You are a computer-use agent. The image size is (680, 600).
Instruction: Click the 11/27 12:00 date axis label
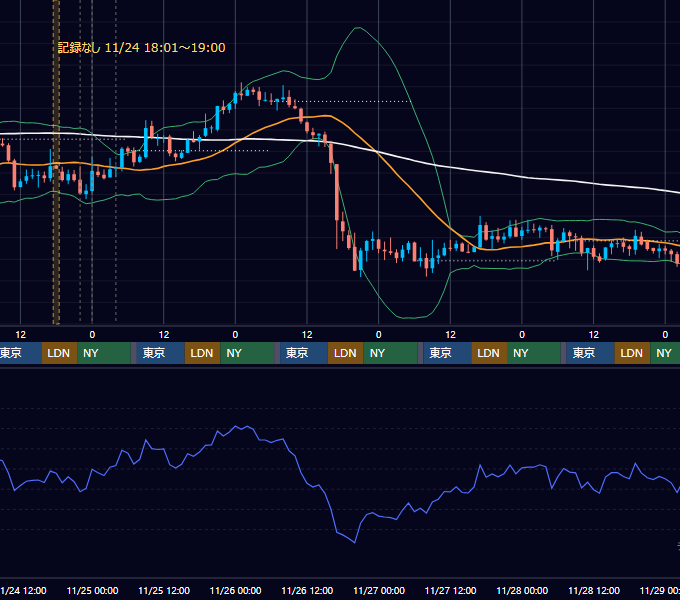(451, 590)
